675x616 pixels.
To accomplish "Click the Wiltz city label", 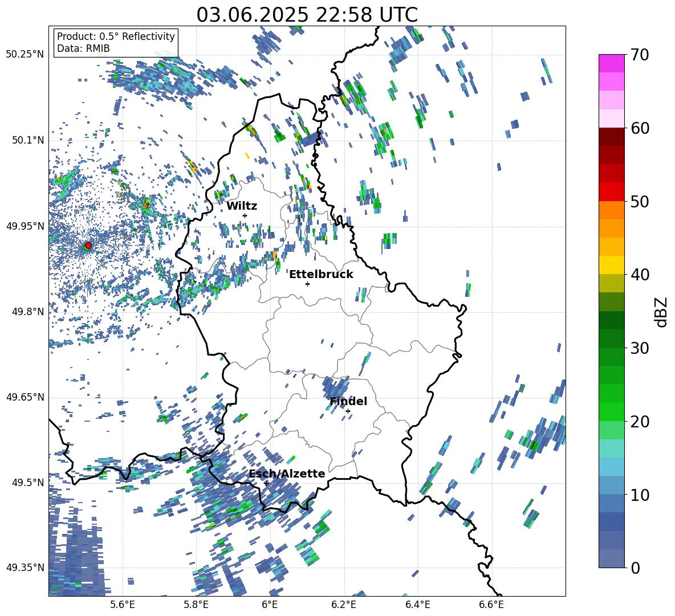I will (x=242, y=206).
